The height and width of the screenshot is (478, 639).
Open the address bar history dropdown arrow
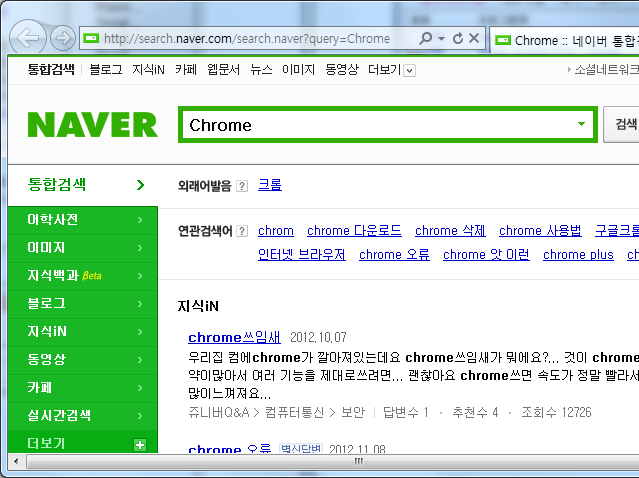tap(441, 39)
